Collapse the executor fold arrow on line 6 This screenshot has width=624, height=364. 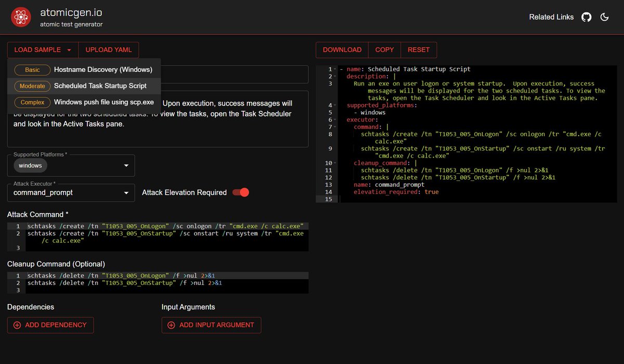pyautogui.click(x=335, y=120)
